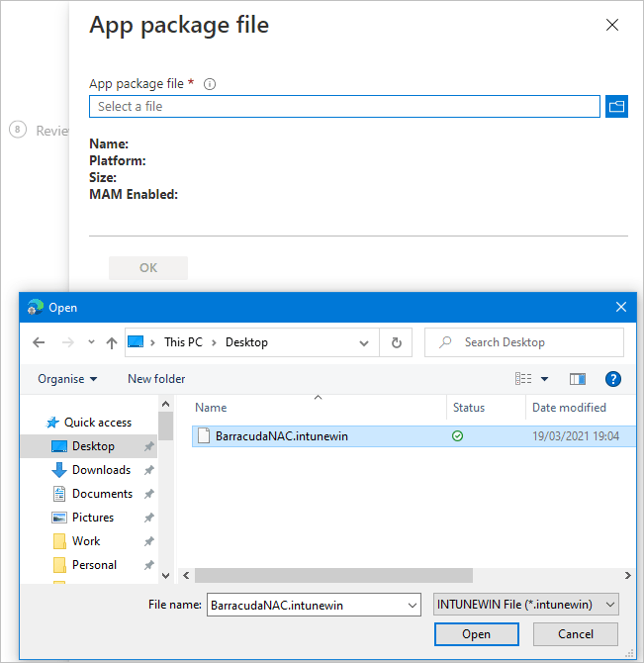Sort by the Name column header
This screenshot has width=644, height=663.
[x=211, y=408]
